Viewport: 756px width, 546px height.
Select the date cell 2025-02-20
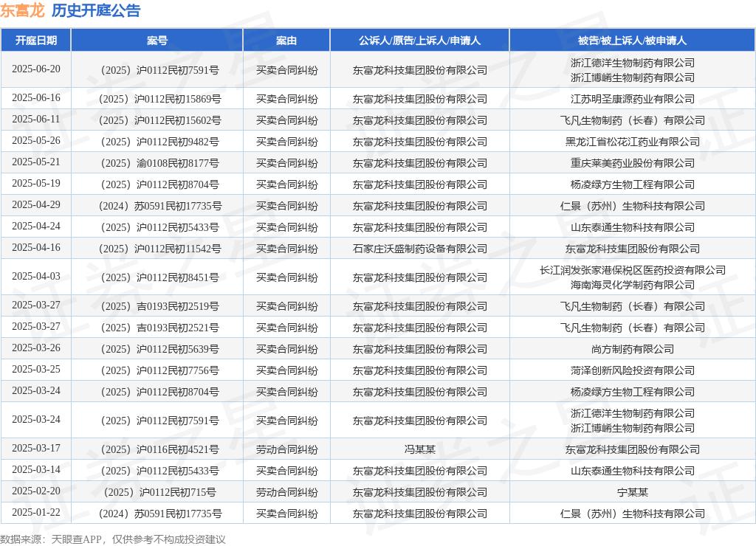click(36, 491)
